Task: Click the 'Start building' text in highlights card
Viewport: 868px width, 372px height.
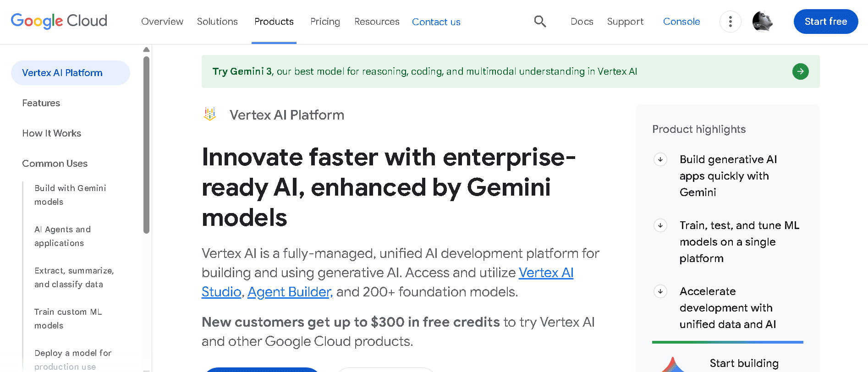Action: point(744,363)
